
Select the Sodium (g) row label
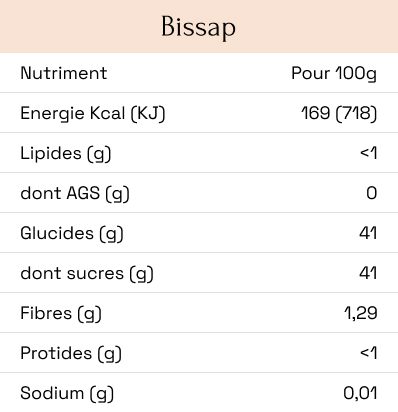(x=67, y=394)
